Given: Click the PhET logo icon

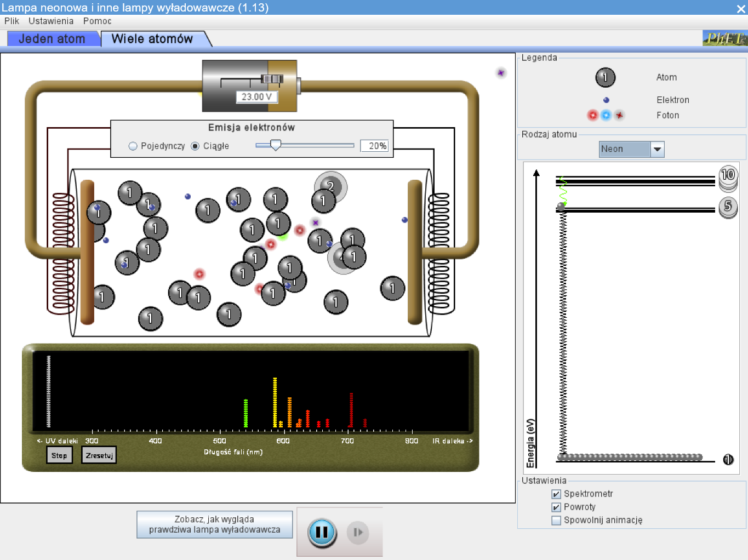Looking at the screenshot, I should (724, 38).
